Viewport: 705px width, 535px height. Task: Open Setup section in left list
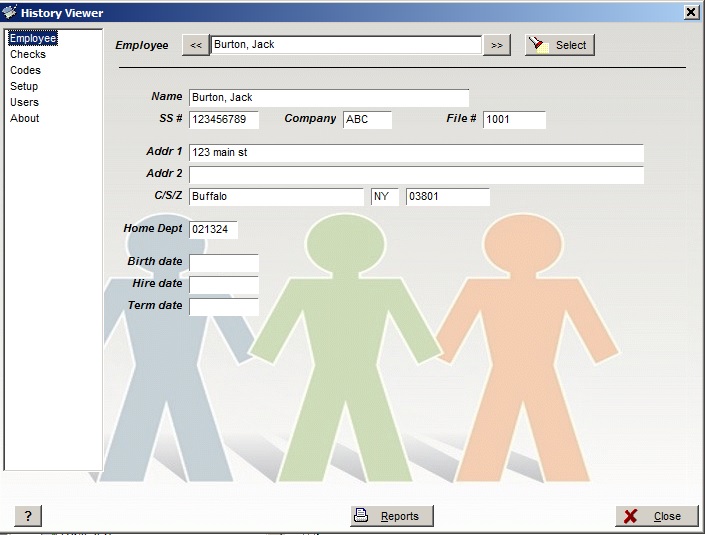click(24, 86)
